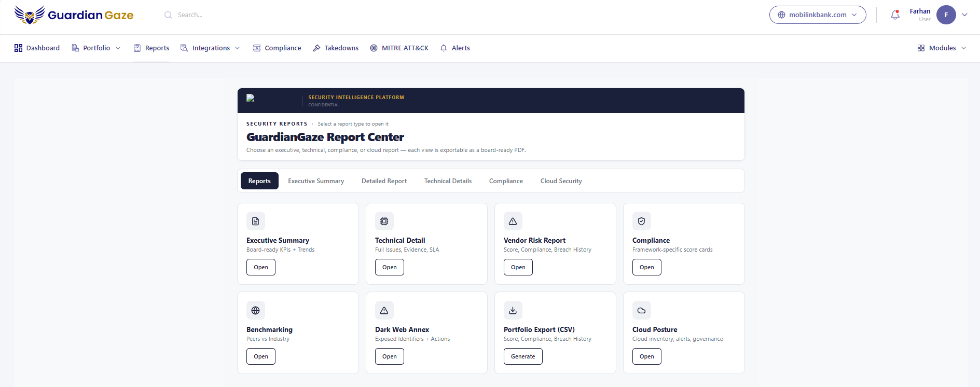Screen dimensions: 980x387
Task: Switch to the Compliance tab
Action: point(506,181)
